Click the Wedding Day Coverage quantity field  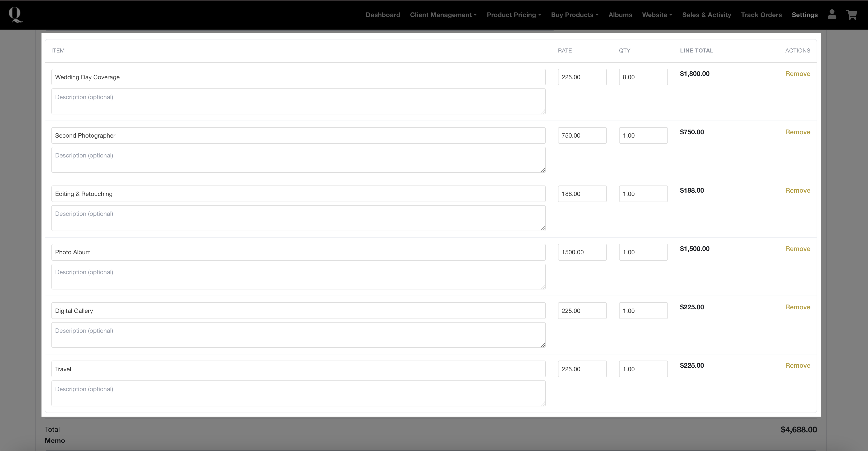click(x=643, y=77)
